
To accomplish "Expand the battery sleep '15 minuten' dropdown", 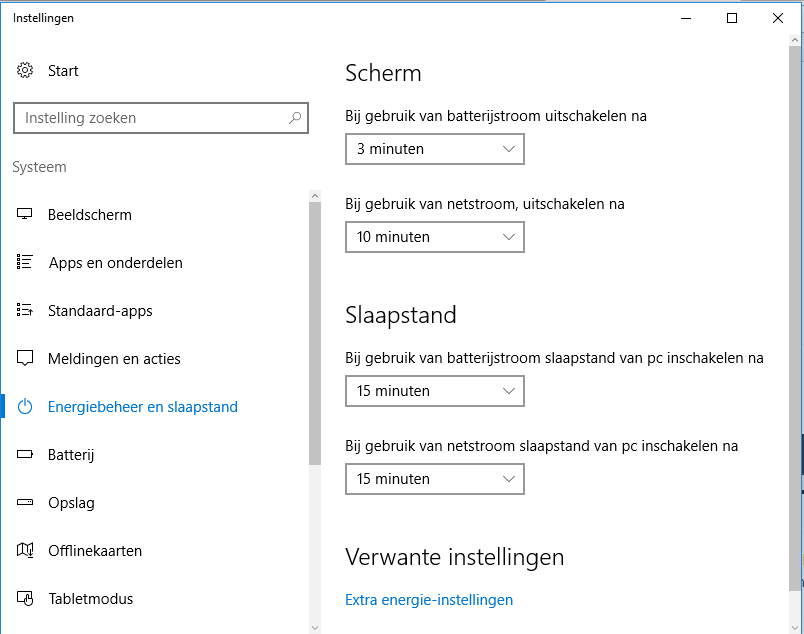I will [434, 391].
